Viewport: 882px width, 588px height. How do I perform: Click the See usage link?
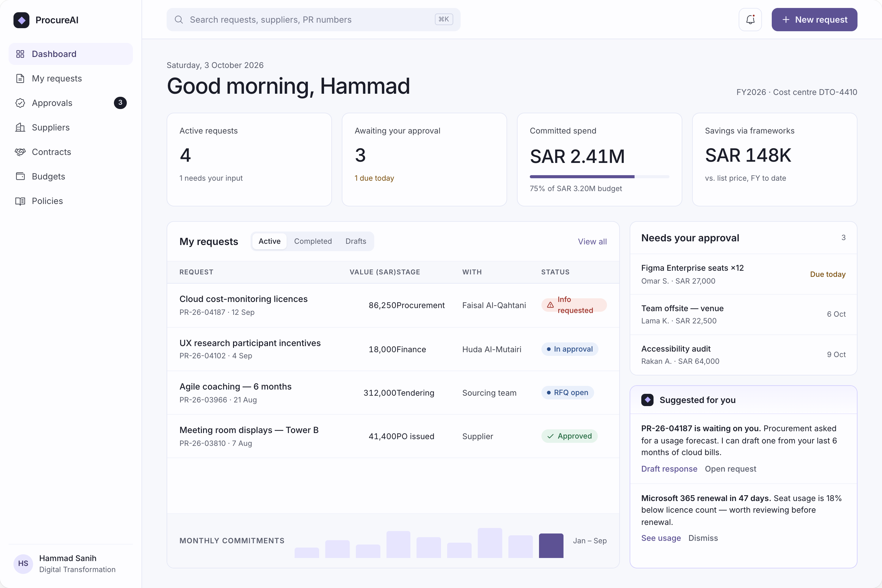click(661, 538)
